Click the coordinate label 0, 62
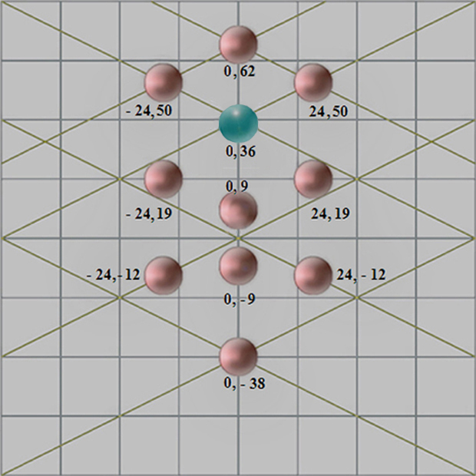Viewport: 476px width, 476px height. (240, 72)
